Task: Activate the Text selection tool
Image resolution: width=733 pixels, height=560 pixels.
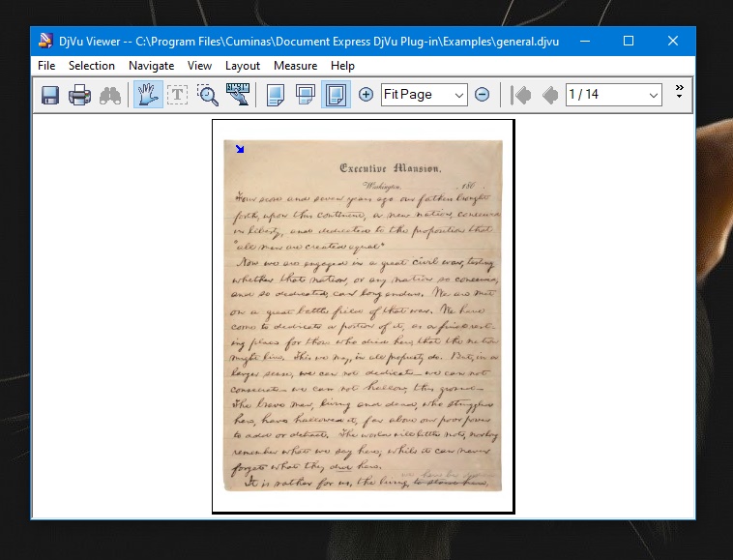Action: (178, 95)
